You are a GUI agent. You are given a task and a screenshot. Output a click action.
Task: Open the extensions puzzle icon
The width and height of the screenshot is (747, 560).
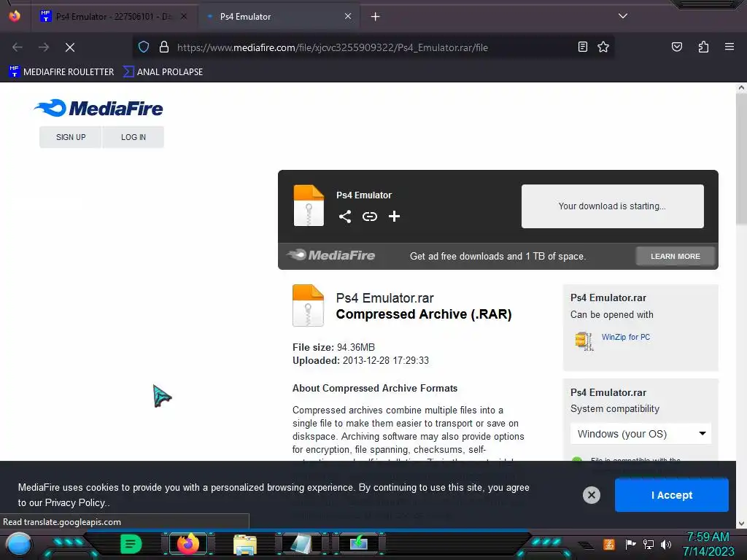(x=703, y=47)
